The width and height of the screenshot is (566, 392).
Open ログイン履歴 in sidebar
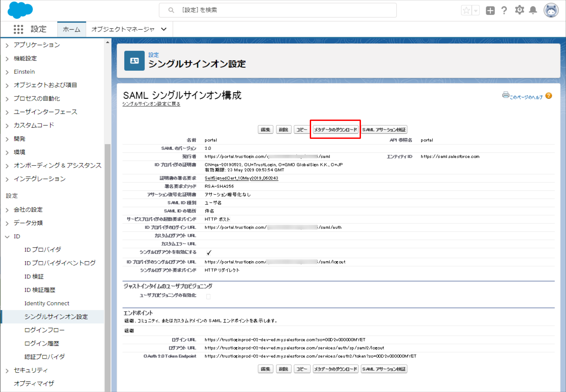42,343
